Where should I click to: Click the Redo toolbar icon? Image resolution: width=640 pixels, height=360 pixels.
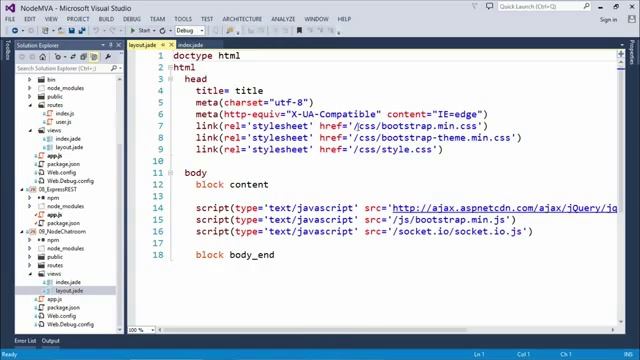[x=112, y=31]
